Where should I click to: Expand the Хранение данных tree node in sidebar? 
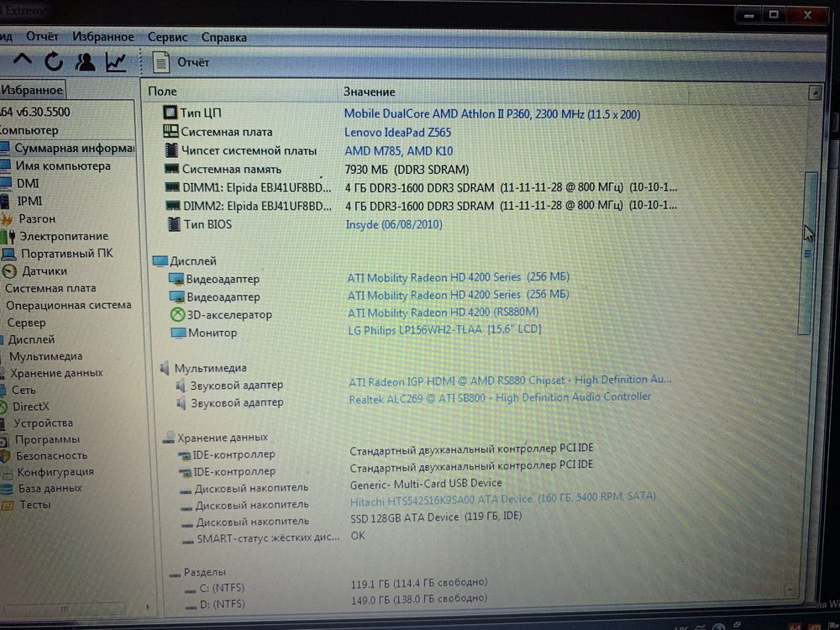(56, 373)
